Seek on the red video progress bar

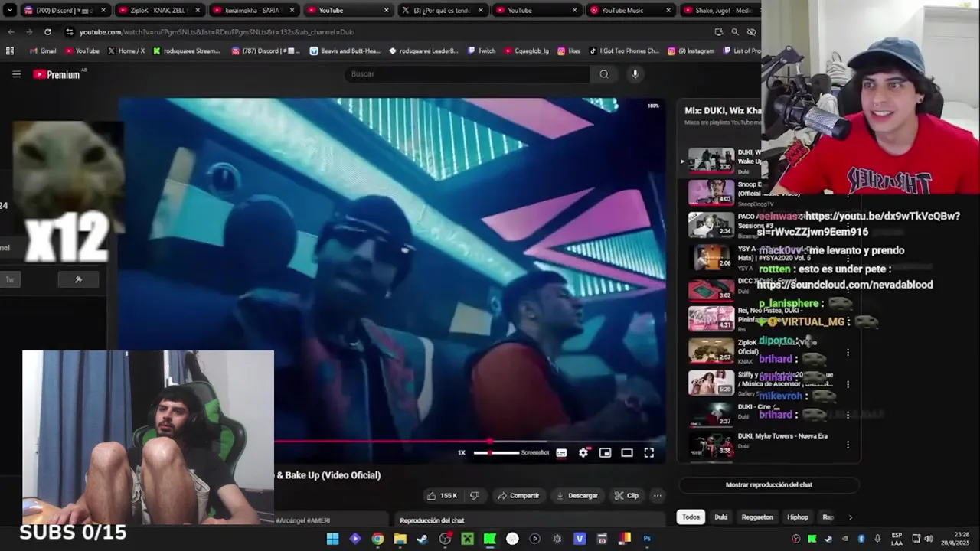469,441
